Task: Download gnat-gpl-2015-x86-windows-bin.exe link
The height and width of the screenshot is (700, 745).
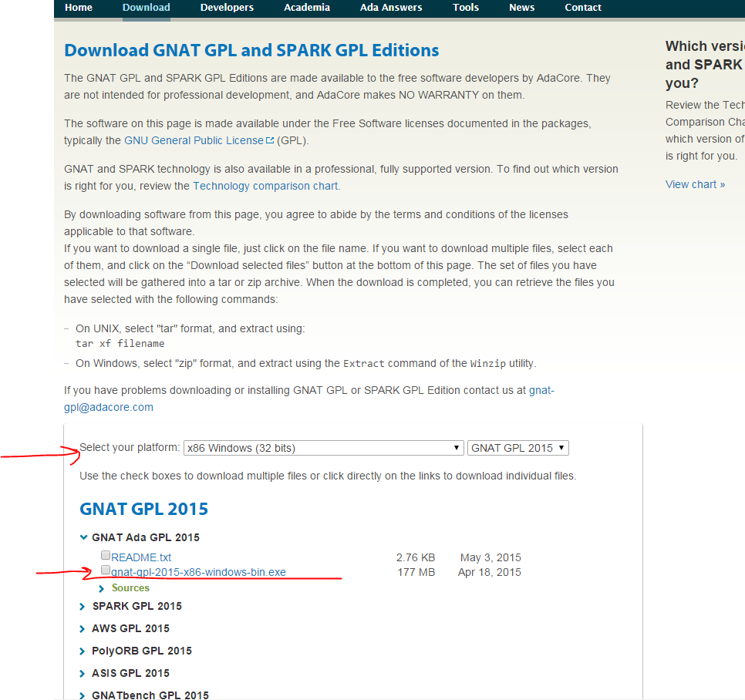Action: pyautogui.click(x=198, y=572)
